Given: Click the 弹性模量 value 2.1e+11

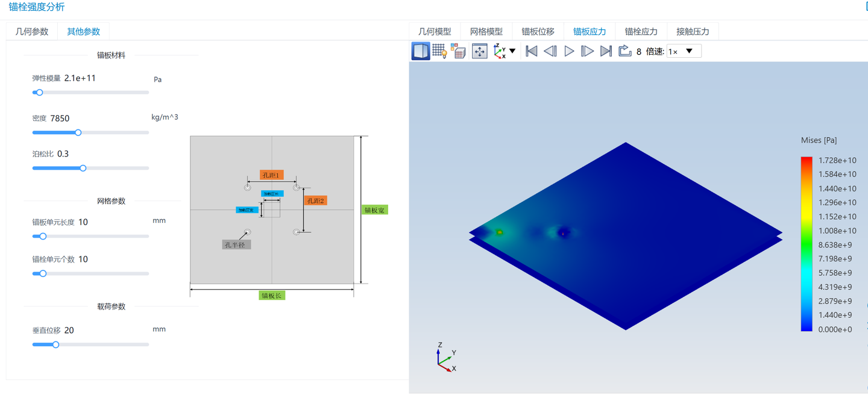Looking at the screenshot, I should coord(80,78).
